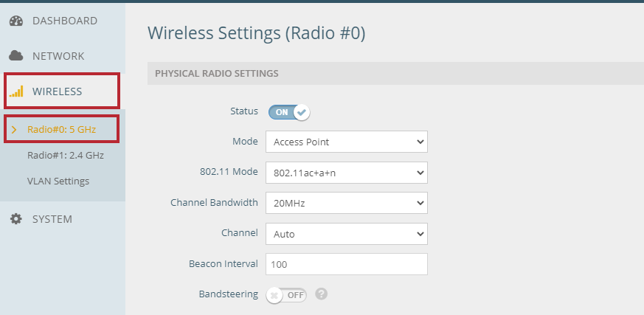Open the Bandsteering help question mark
Viewport: 644px width, 315px height.
[321, 294]
